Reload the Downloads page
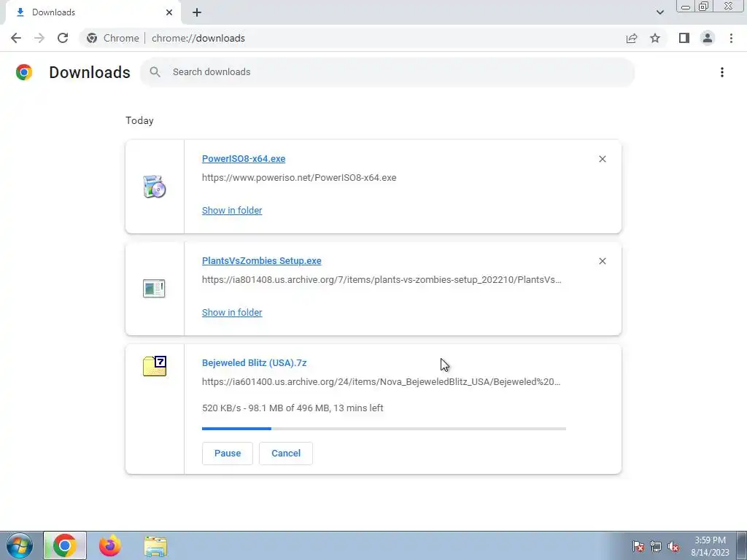This screenshot has height=560, width=747. click(x=63, y=38)
